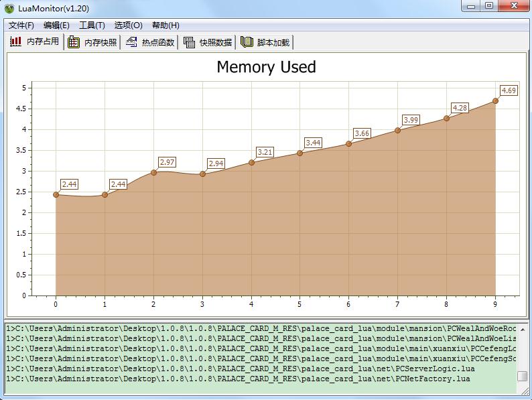Click the memory snapshot clipboard icon
Image resolution: width=532 pixels, height=400 pixels.
74,42
